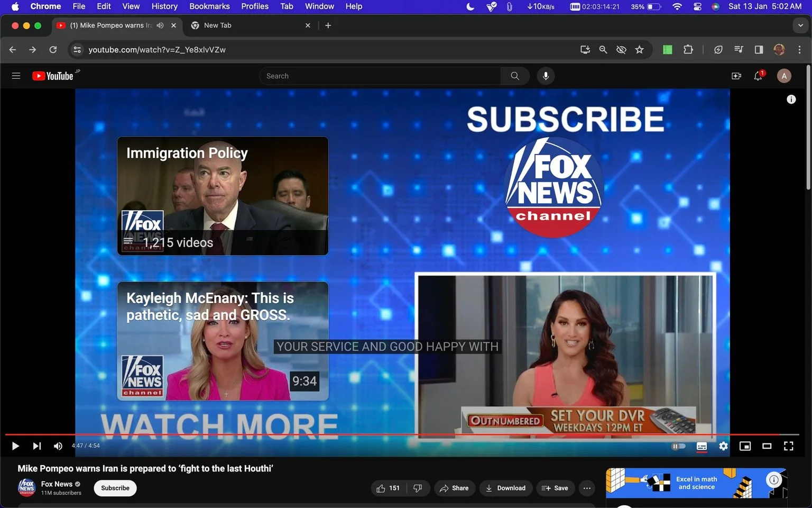
Task: Toggle subtitles/closed captions button
Action: [x=702, y=446]
